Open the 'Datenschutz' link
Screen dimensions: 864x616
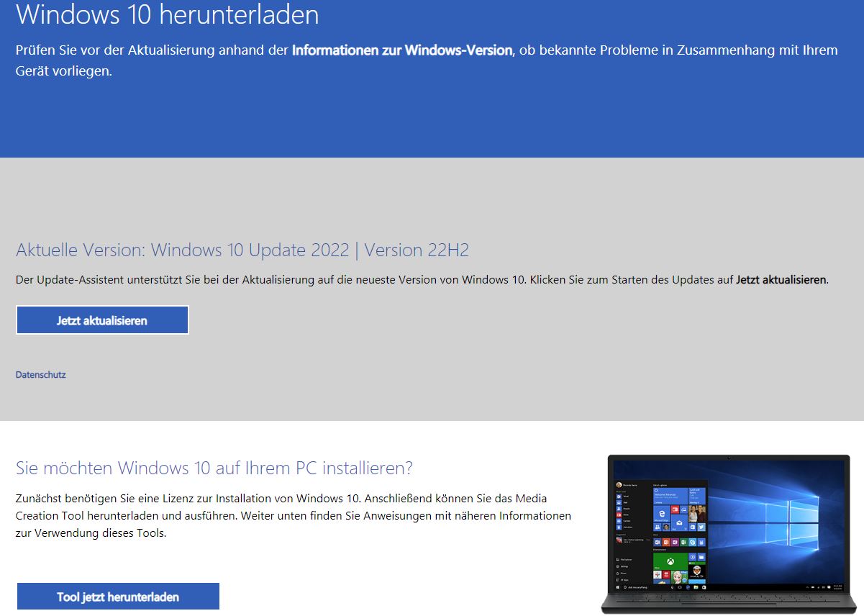pos(41,375)
